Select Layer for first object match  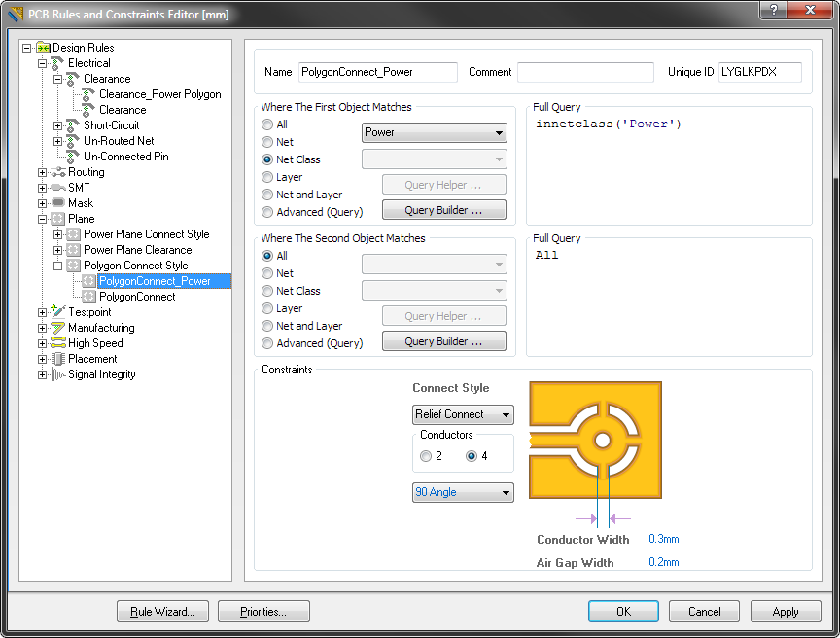pyautogui.click(x=267, y=177)
